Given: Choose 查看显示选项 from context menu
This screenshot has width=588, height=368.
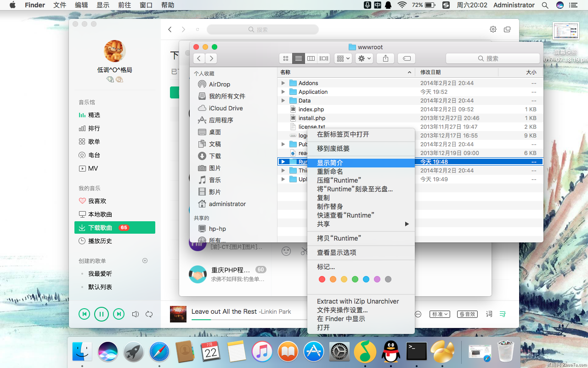Looking at the screenshot, I should click(361, 253).
